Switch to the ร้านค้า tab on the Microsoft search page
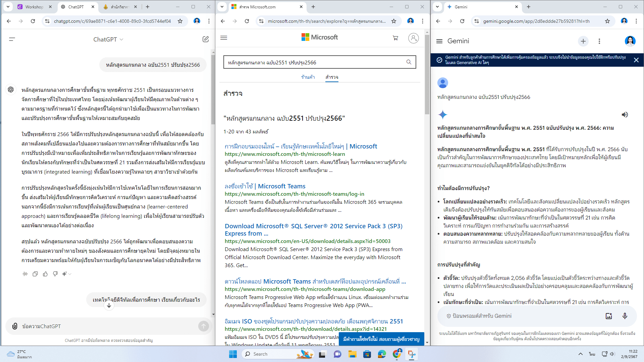The height and width of the screenshot is (362, 644). coord(308,77)
